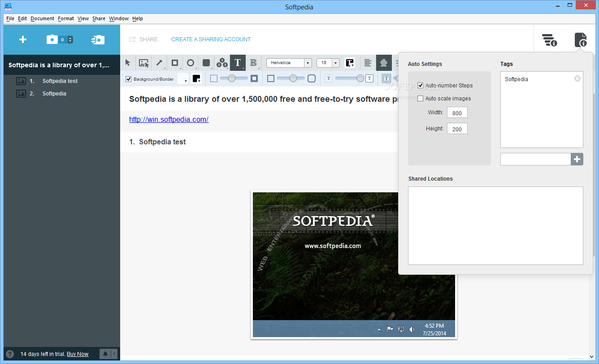This screenshot has height=364, width=599.
Task: Click the SHARE button
Action: pyautogui.click(x=144, y=39)
